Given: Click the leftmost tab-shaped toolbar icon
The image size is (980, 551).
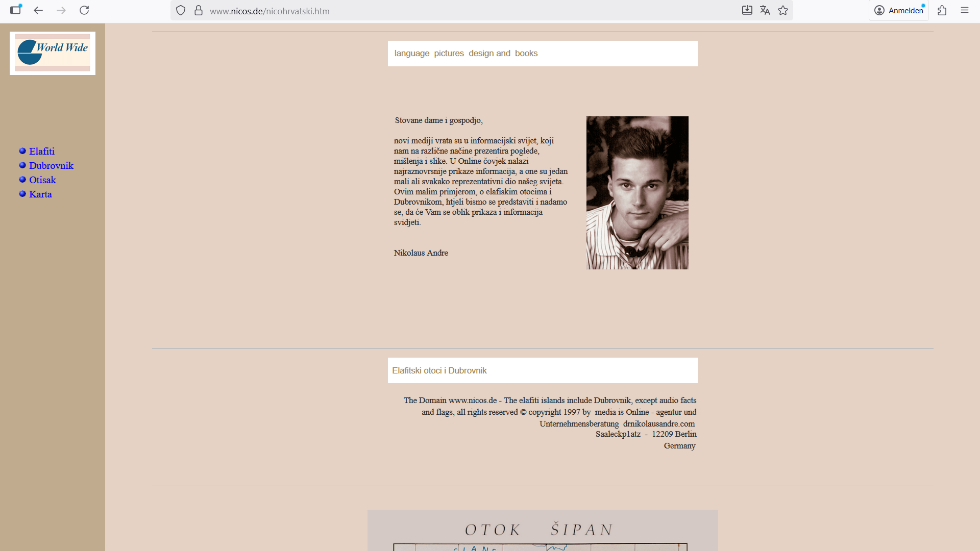Looking at the screenshot, I should pos(16,10).
